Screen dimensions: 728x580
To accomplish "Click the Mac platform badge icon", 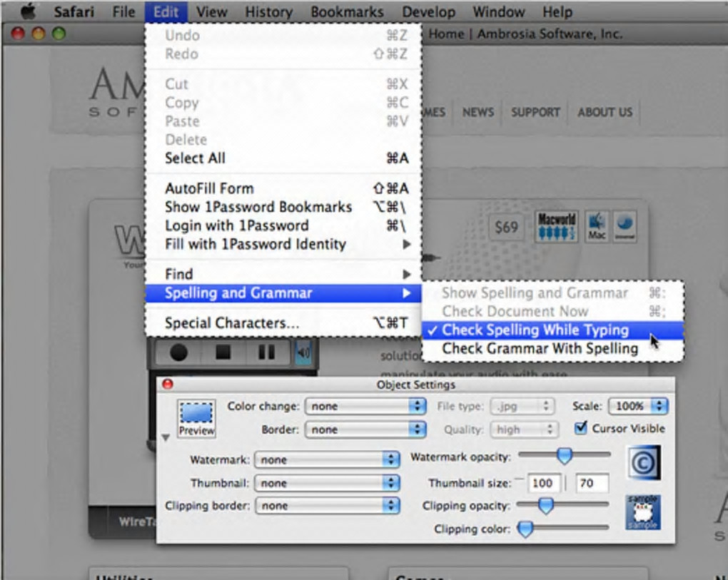I will [597, 226].
